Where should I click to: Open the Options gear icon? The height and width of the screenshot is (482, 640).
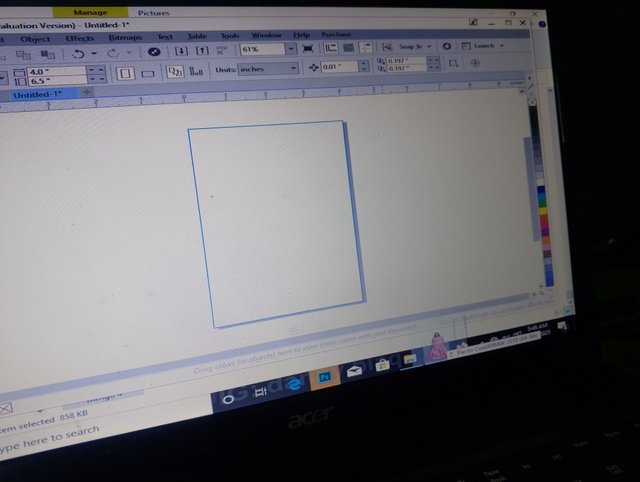[x=447, y=46]
